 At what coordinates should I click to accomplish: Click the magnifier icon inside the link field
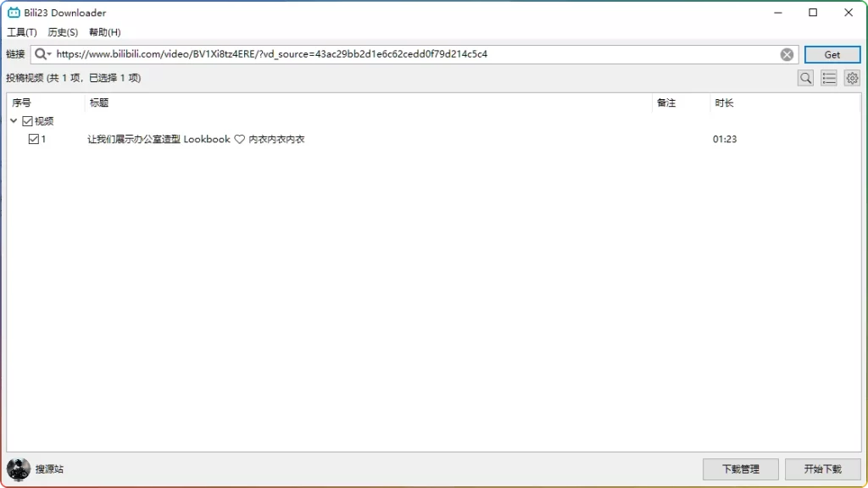coord(40,53)
